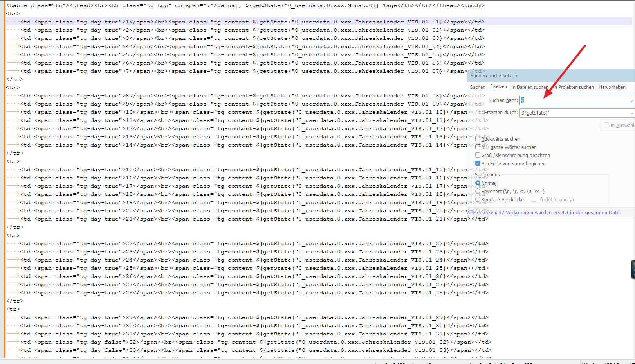Uncheck Am Ende von vorne beginnen

478,163
